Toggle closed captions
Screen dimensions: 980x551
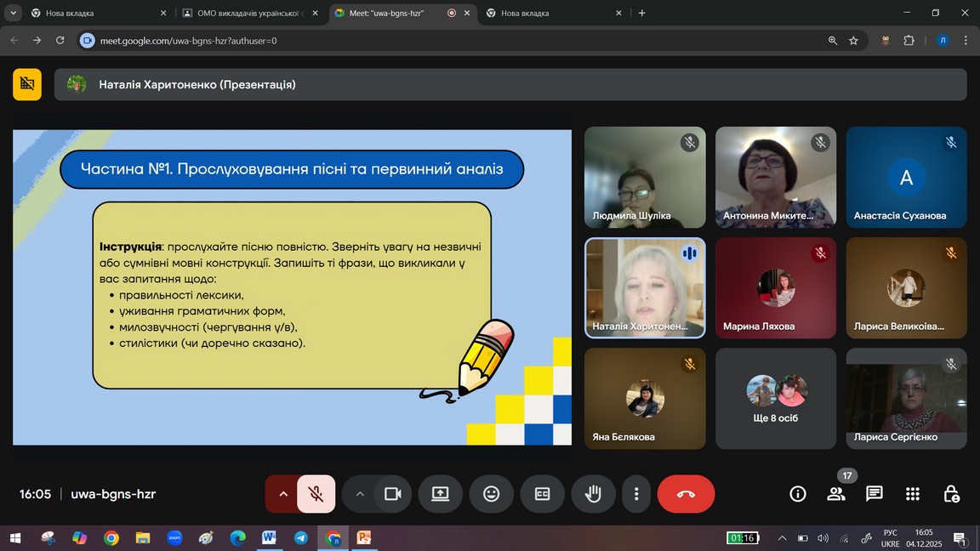tap(542, 494)
